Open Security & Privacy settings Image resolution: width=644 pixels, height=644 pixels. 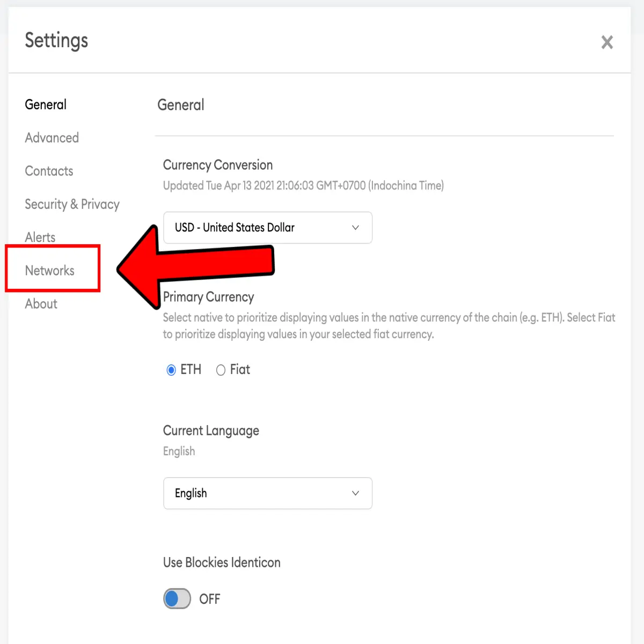click(72, 204)
